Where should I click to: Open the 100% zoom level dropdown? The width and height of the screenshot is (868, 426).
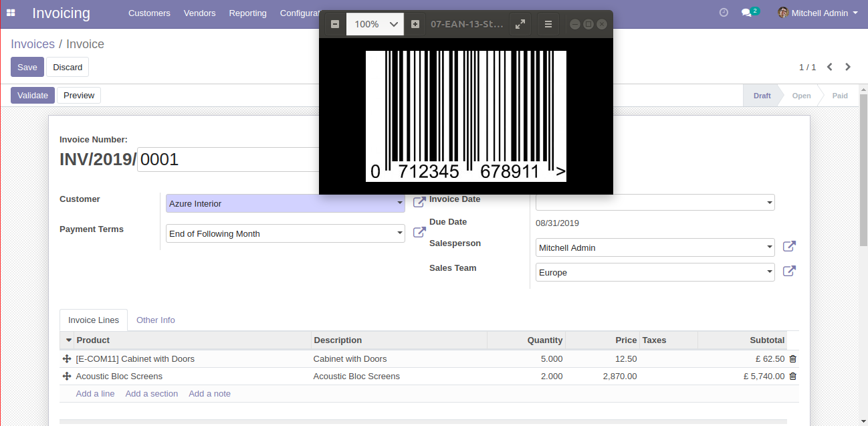tap(375, 24)
